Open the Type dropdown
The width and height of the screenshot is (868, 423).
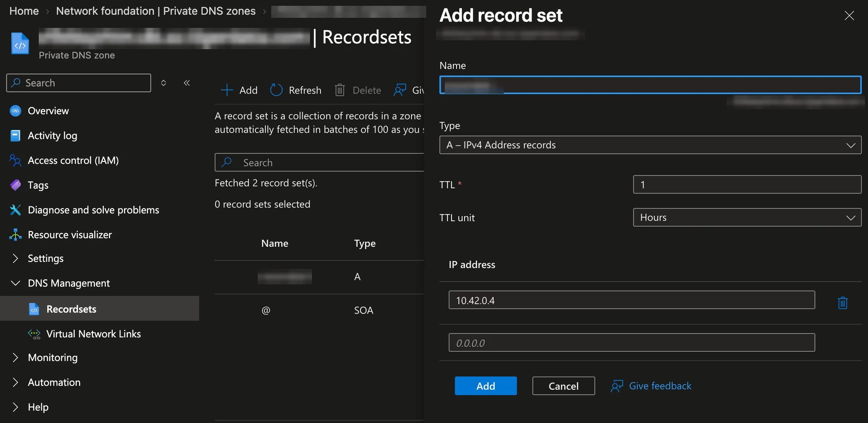(650, 145)
